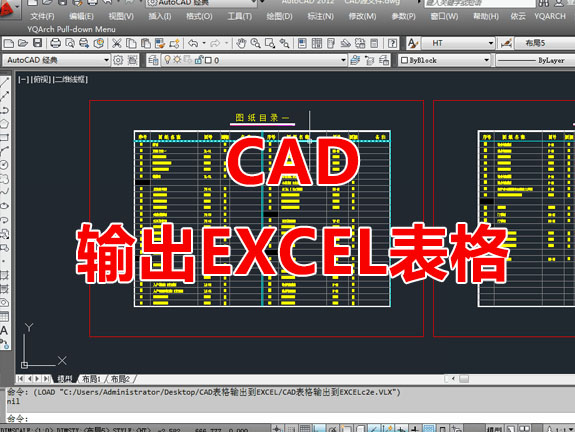Screen dimensions: 575x432
Task: Expand the undo history dropdown arrow
Action: 204,43
